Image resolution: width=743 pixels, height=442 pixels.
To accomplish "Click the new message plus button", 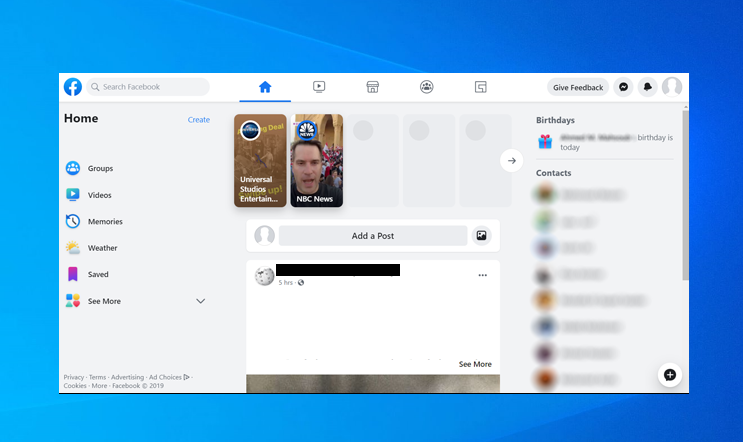I will pyautogui.click(x=670, y=375).
